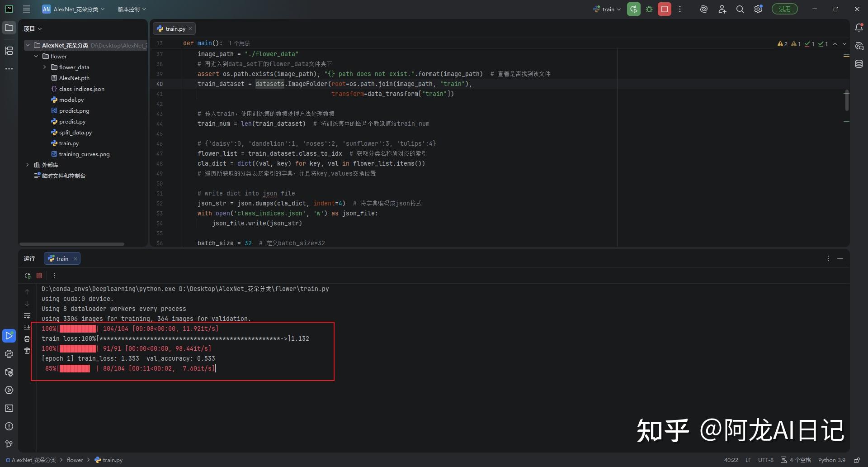This screenshot has height=467, width=868.
Task: Close the train.py editor tab
Action: coord(190,29)
